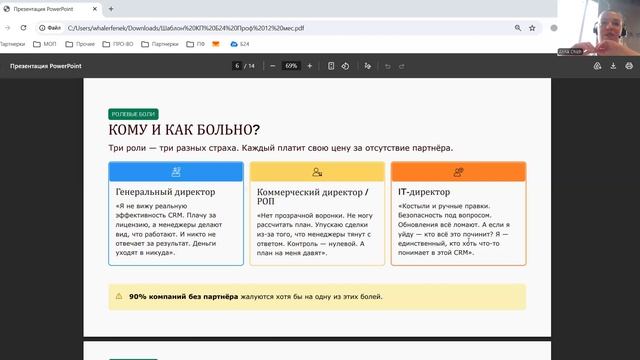
Task: Click the undo arrow in PDF toolbar
Action: pos(388,66)
